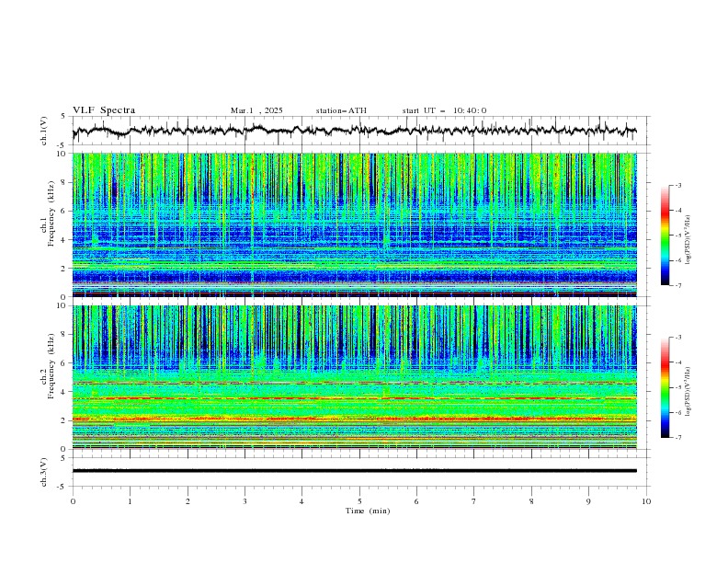Click time axis tick label "6"
728x563 pixels.
coord(416,501)
